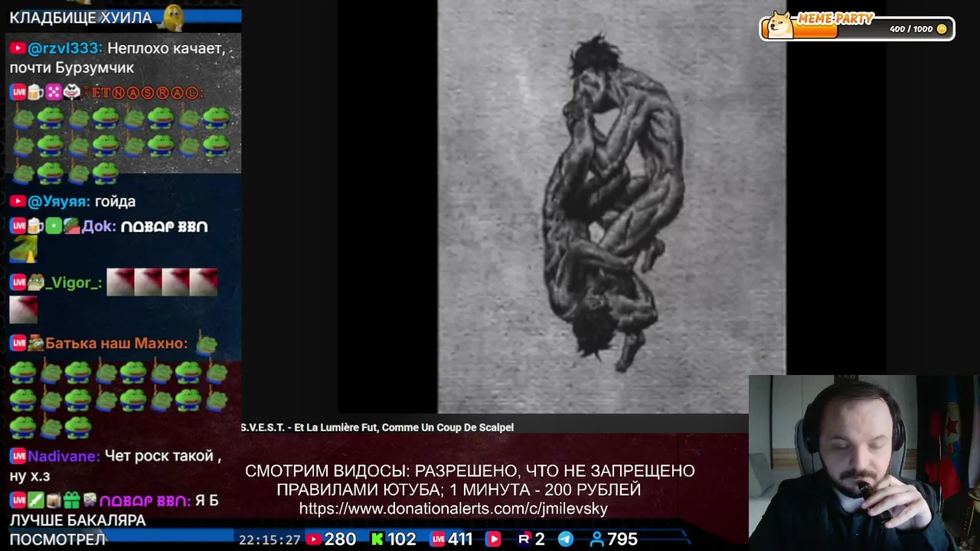
Task: Click the Doge icon on Meme Party widget
Action: pos(780,25)
